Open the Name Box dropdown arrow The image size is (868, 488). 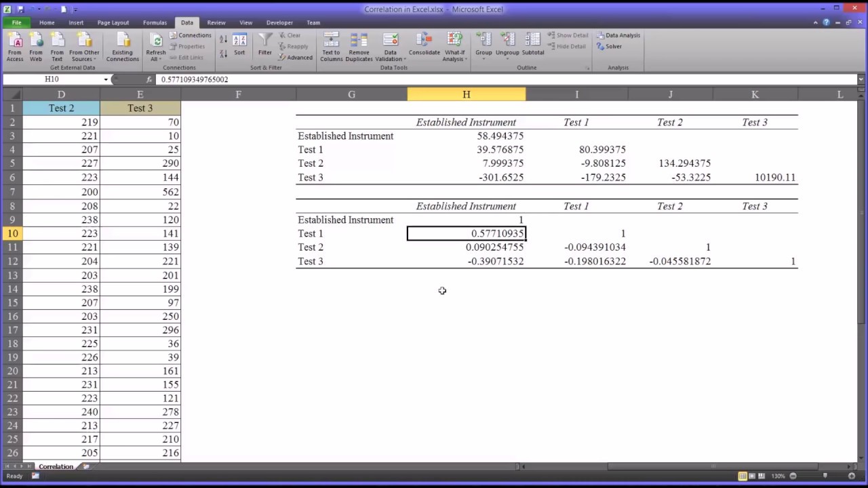tap(106, 79)
